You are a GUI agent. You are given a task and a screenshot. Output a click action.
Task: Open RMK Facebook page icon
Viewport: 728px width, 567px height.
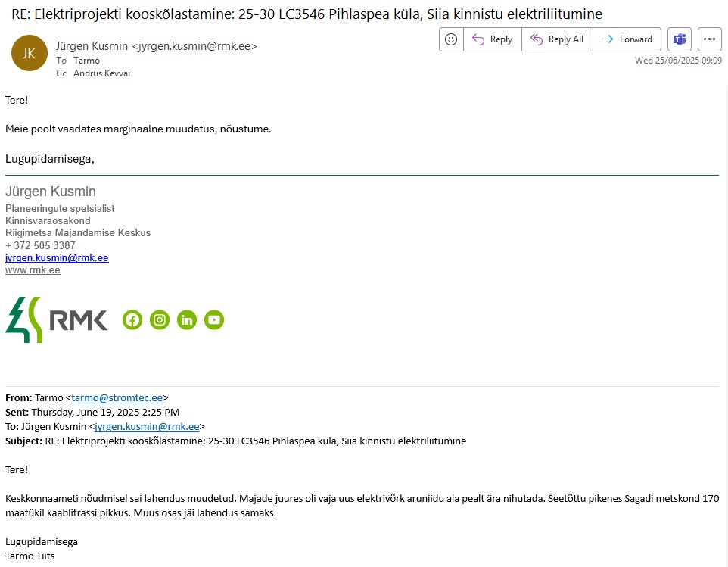pos(132,320)
